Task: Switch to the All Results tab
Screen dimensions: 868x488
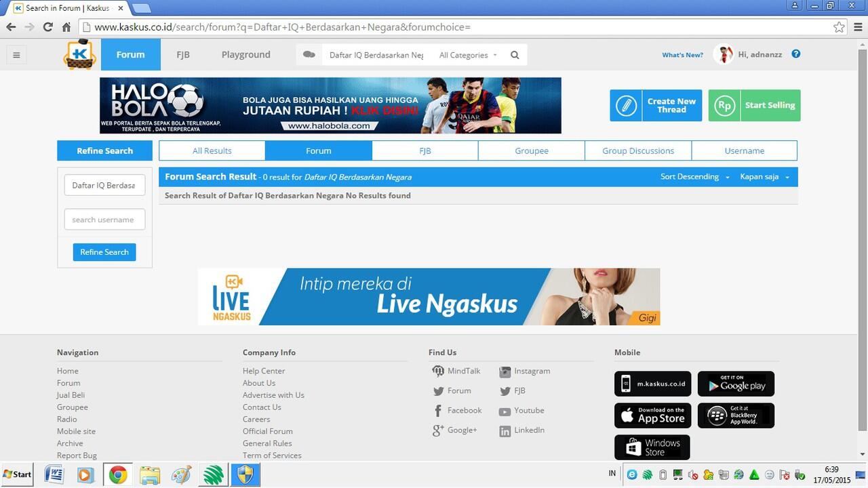Action: click(x=212, y=150)
